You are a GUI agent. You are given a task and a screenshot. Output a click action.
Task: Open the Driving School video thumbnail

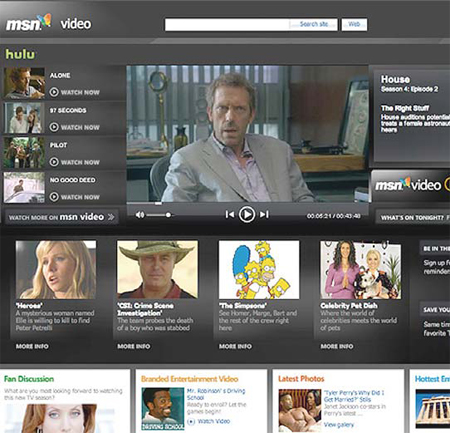tap(162, 409)
